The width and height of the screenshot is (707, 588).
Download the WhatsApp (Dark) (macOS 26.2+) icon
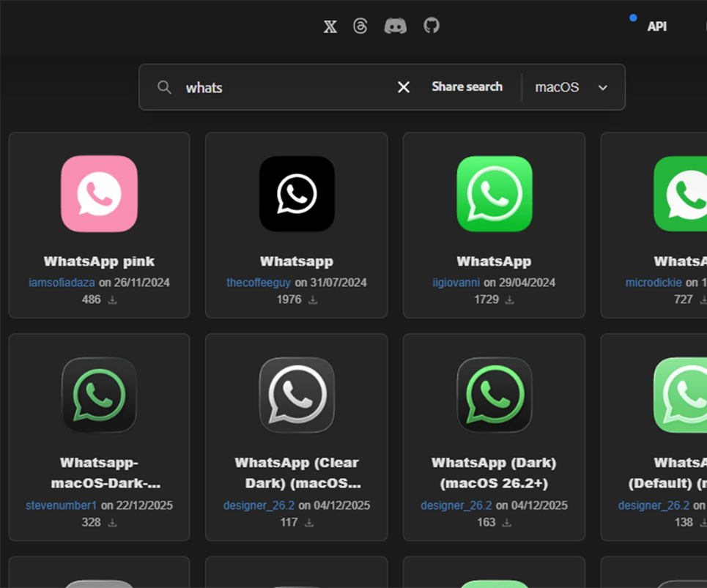click(506, 523)
